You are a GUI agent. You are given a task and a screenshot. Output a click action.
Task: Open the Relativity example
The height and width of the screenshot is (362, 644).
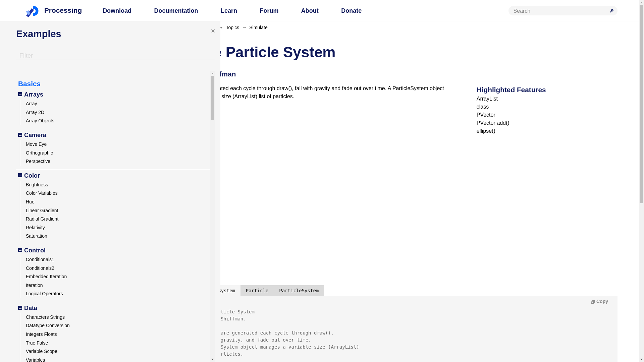click(x=35, y=228)
